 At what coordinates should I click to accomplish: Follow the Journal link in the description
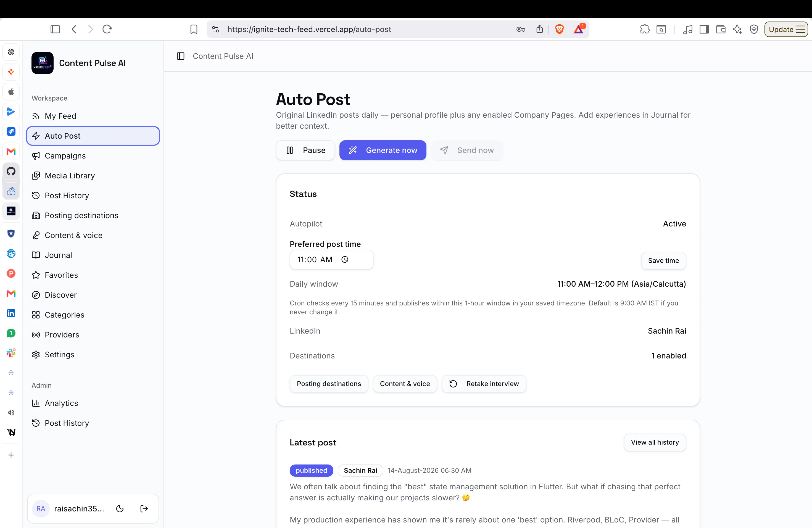click(664, 115)
